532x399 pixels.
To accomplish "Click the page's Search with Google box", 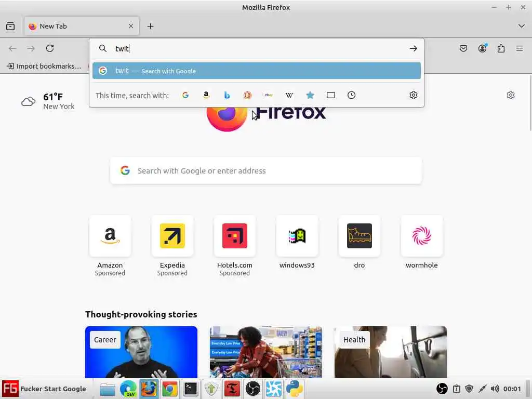I will click(x=266, y=170).
